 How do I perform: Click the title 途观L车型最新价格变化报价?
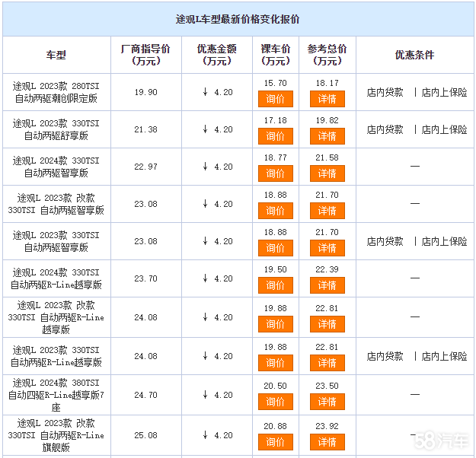[x=238, y=19]
